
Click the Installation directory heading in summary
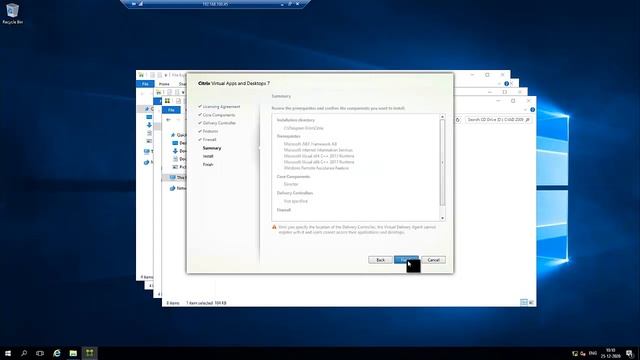(296, 120)
